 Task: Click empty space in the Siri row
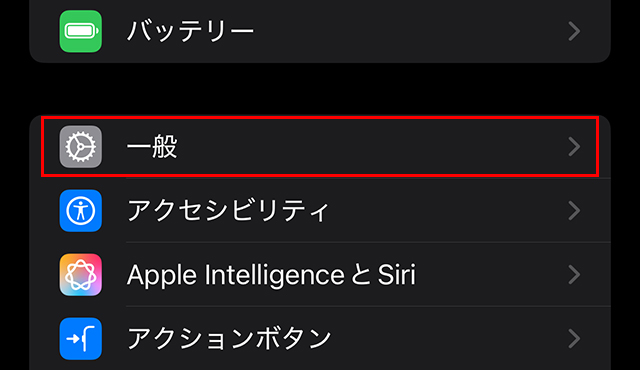(490, 275)
